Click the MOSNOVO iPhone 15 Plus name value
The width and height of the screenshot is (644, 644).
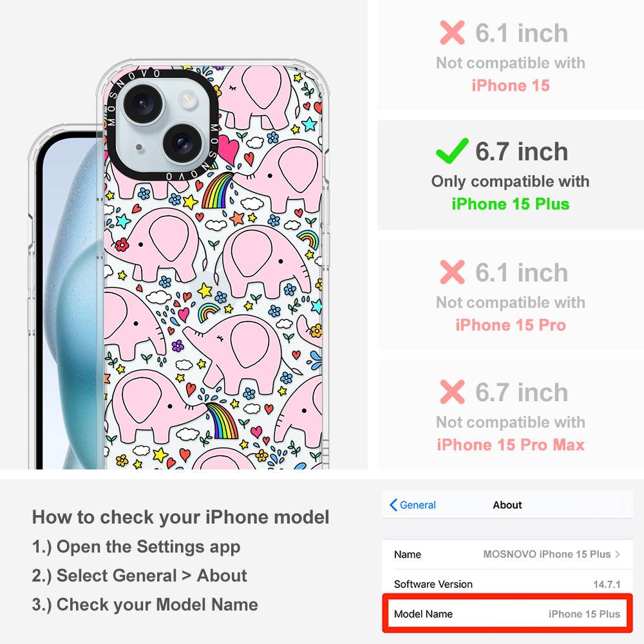tap(547, 554)
